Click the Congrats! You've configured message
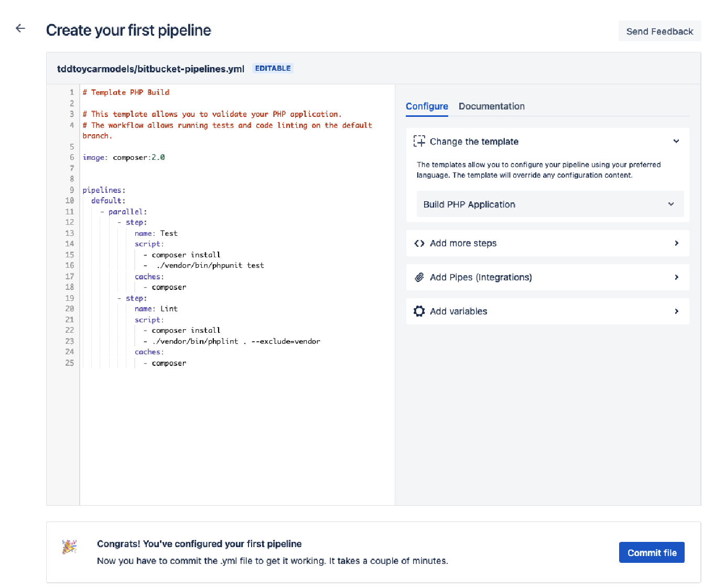Viewport: 703px width, 588px height. 199,544
